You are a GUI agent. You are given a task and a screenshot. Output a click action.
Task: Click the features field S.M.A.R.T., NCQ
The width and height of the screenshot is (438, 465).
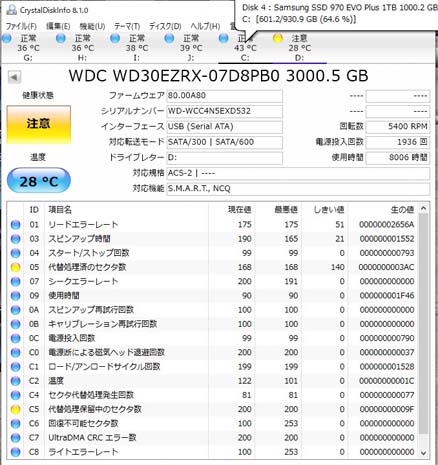(298, 189)
